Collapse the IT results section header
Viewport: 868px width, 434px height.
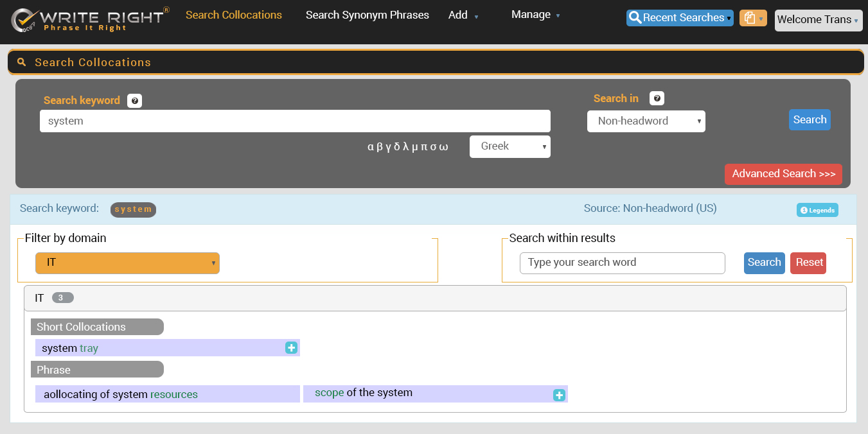click(434, 298)
